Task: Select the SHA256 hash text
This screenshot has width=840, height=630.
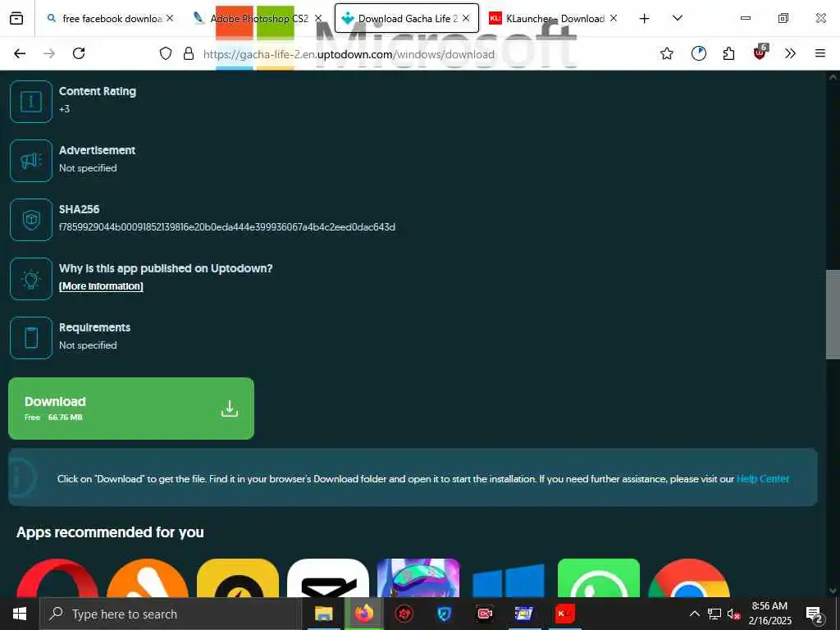Action: point(227,227)
